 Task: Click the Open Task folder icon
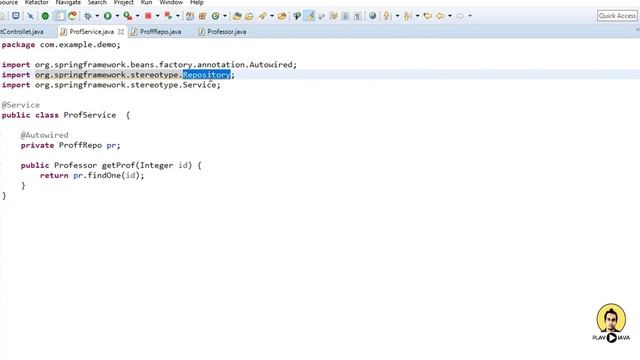click(x=249, y=16)
